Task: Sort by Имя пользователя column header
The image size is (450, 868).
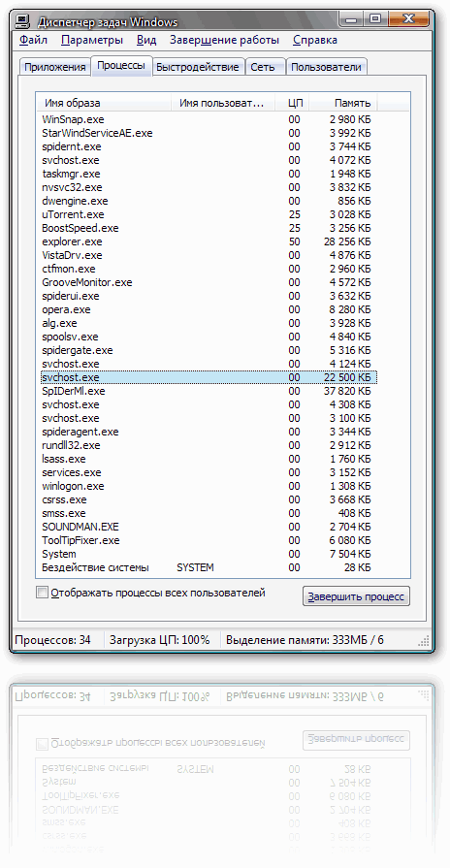Action: (x=222, y=103)
